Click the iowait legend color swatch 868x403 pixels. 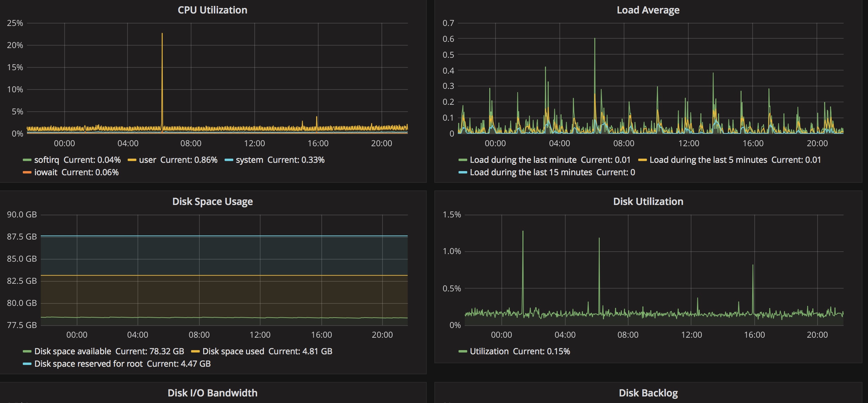pos(27,172)
